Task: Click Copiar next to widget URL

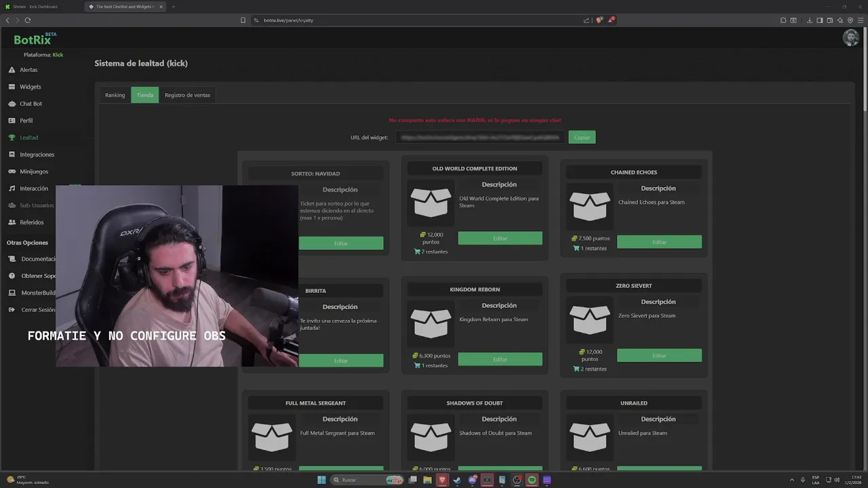Action: (582, 137)
